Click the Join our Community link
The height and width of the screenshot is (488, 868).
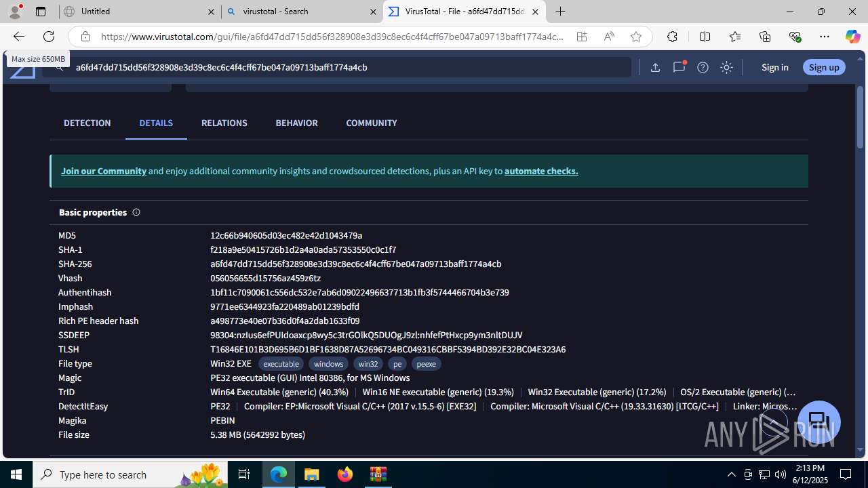(x=104, y=171)
